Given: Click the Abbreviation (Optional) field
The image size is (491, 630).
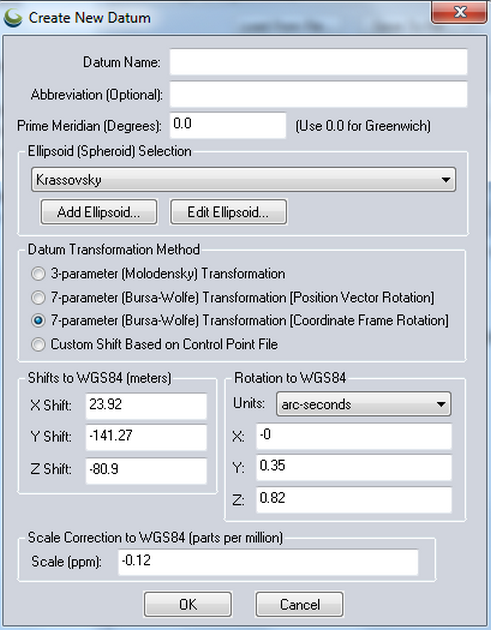Looking at the screenshot, I should (x=318, y=94).
